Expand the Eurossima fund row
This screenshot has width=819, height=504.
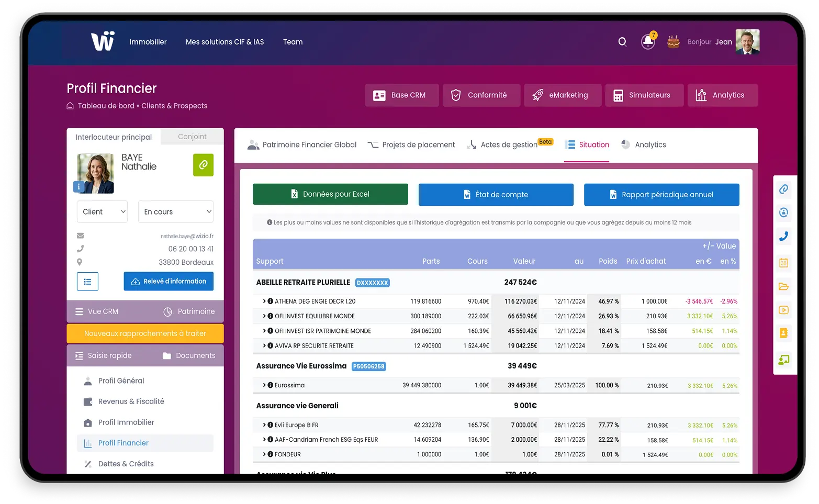click(264, 385)
